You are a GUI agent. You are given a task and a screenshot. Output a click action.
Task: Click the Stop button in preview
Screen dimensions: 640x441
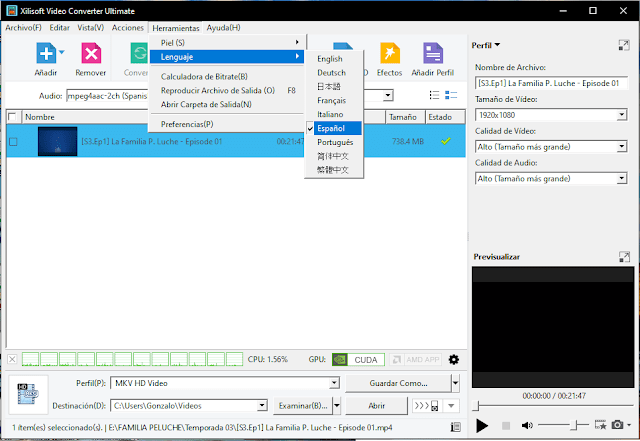[506, 426]
